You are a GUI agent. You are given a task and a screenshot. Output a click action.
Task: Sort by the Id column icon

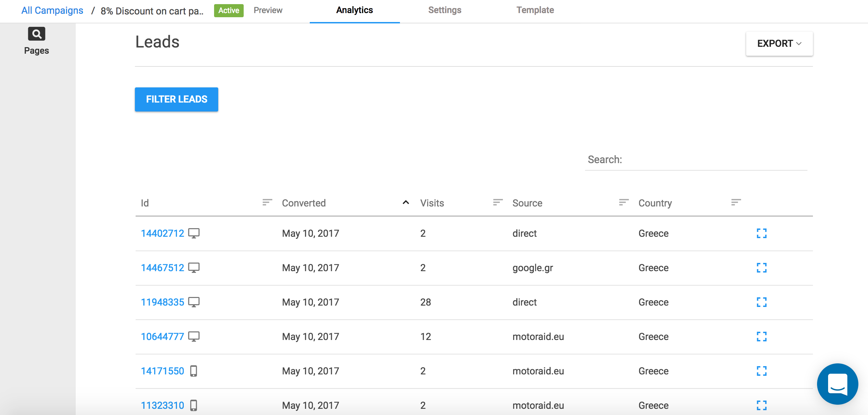click(x=267, y=202)
